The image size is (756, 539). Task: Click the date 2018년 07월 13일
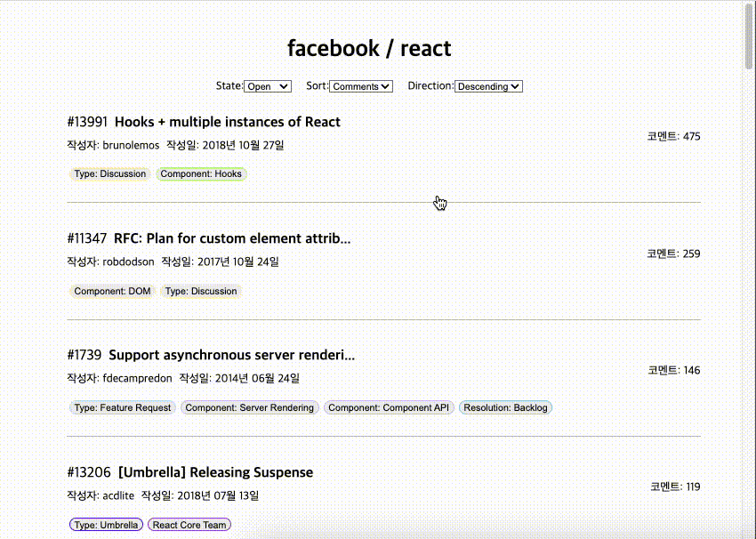click(x=218, y=495)
